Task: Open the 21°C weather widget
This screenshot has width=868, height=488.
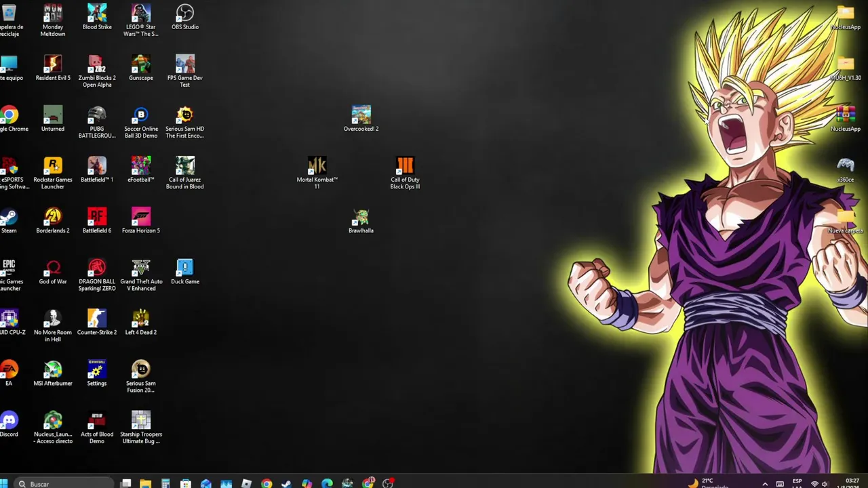Action: (709, 483)
